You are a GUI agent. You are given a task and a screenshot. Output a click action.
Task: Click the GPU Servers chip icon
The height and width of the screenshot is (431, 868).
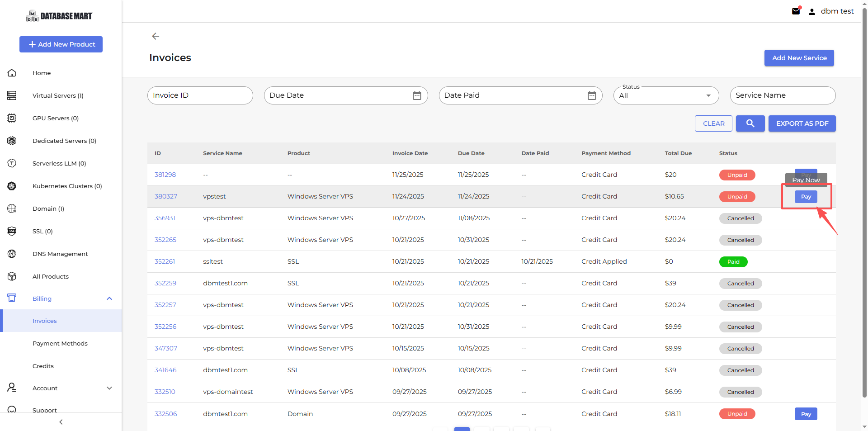[12, 118]
